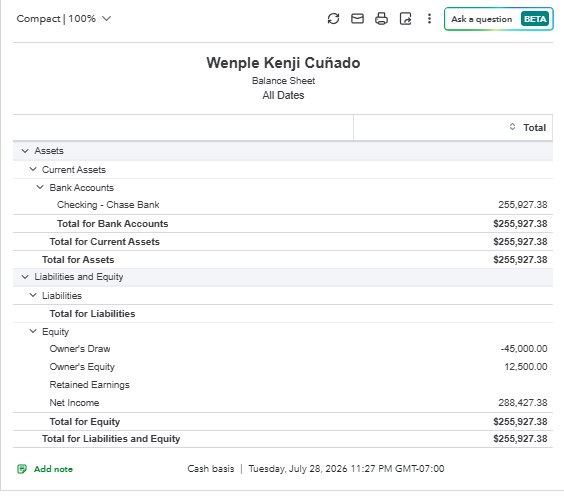Open the Owner's Draw amount -45,000.00
The width and height of the screenshot is (564, 498).
[524, 348]
